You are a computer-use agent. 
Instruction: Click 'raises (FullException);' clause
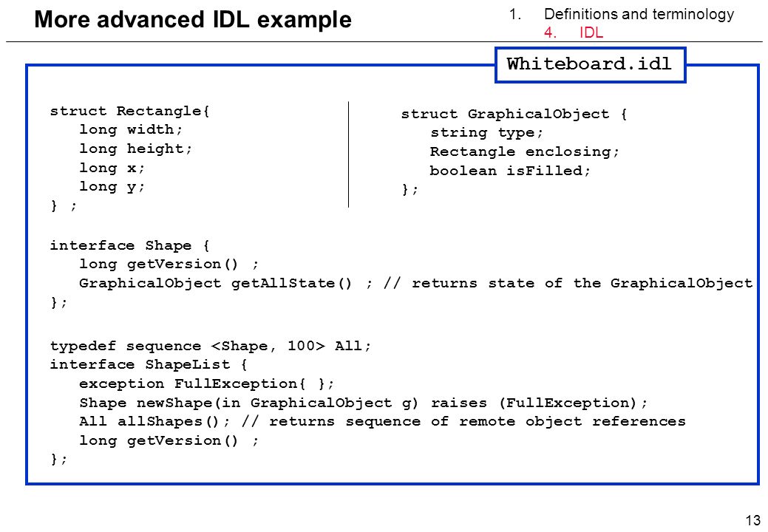click(540, 403)
